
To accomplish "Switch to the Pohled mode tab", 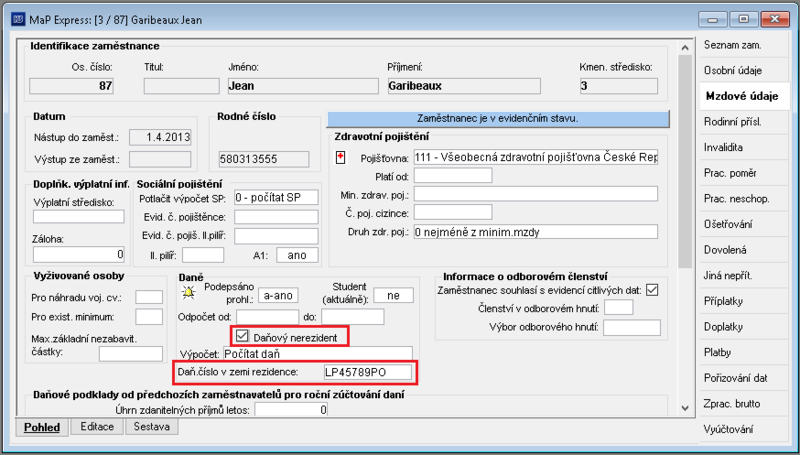I will click(x=42, y=427).
